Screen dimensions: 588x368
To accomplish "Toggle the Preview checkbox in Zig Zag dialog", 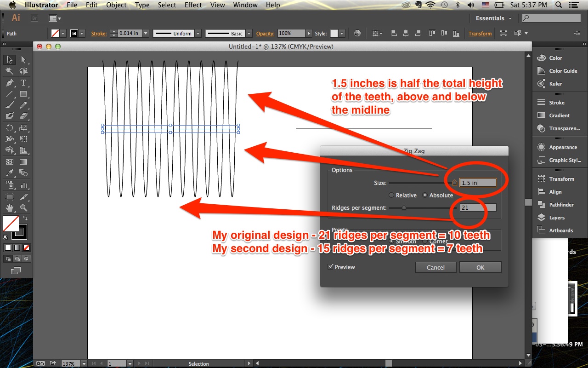I will pos(330,267).
